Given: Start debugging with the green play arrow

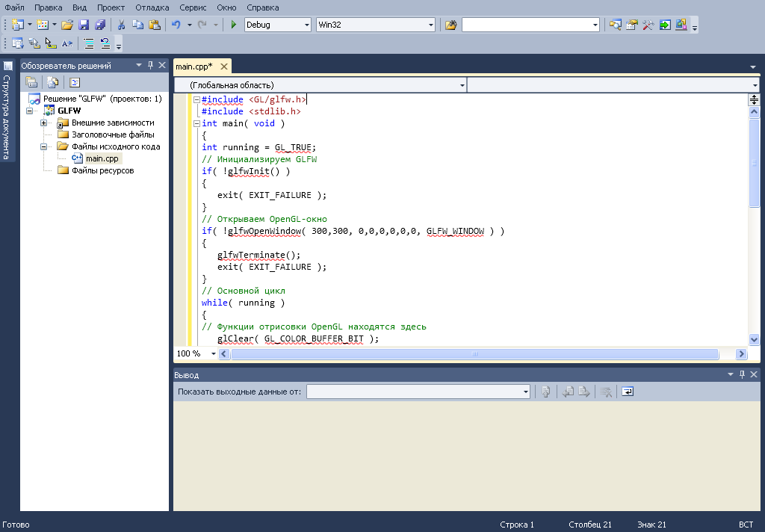Looking at the screenshot, I should click(x=234, y=25).
